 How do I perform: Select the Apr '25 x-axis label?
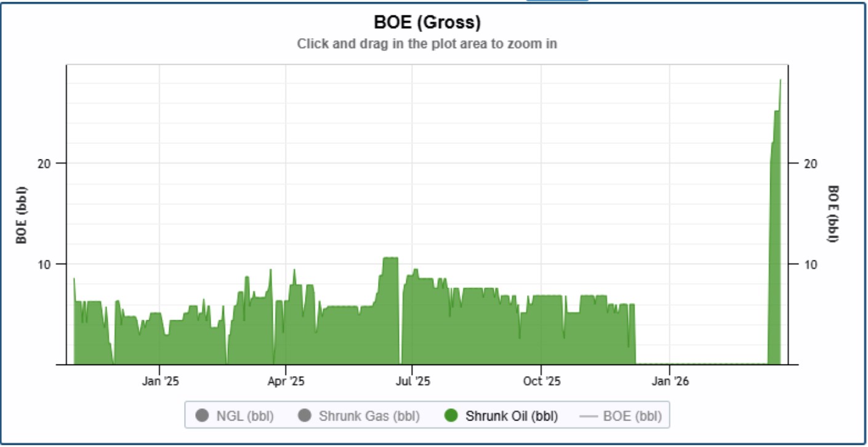click(286, 381)
